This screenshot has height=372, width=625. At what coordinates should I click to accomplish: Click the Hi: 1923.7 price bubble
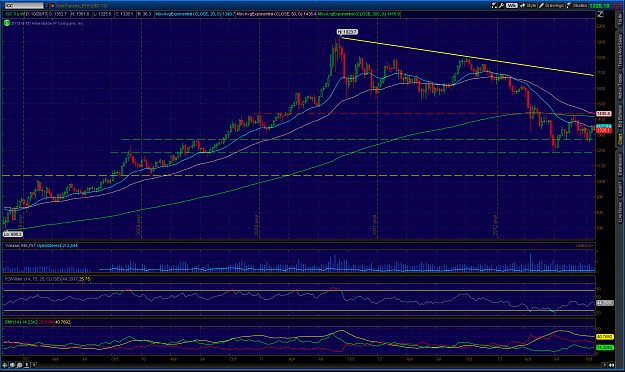click(x=347, y=32)
